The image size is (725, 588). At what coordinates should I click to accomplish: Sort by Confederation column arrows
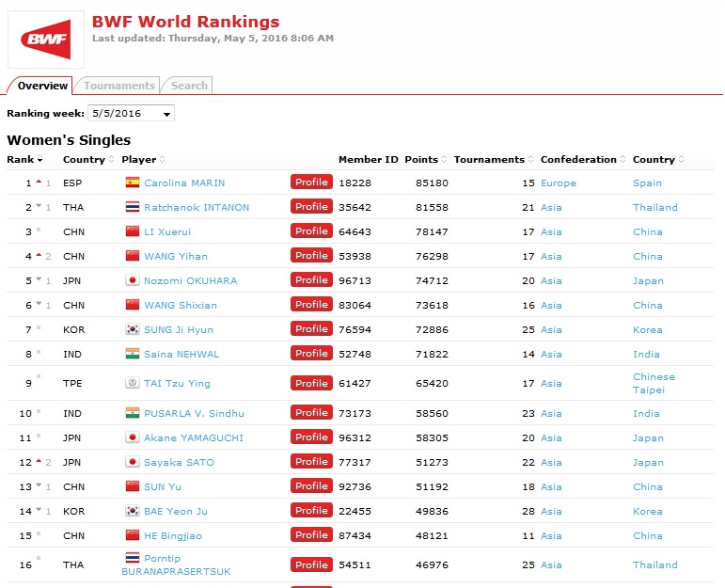(623, 160)
